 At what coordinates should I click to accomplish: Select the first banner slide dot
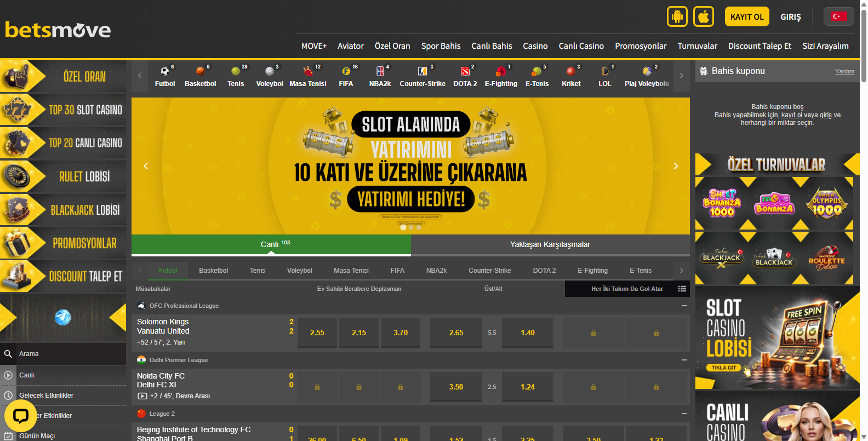(403, 227)
